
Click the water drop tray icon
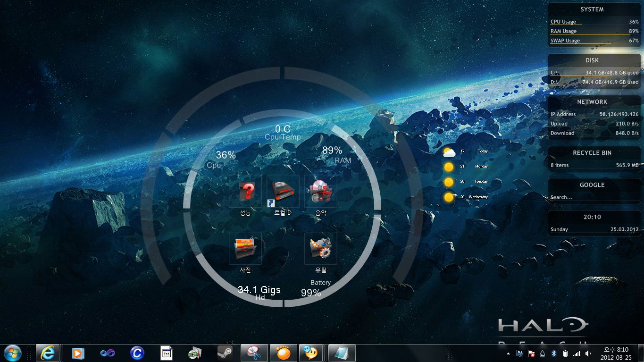pyautogui.click(x=543, y=354)
